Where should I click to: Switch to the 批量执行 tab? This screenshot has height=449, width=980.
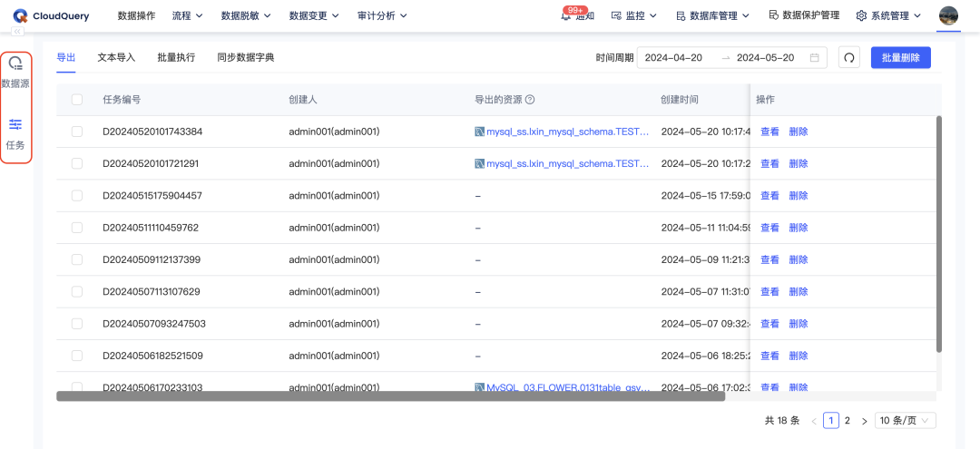(x=176, y=57)
